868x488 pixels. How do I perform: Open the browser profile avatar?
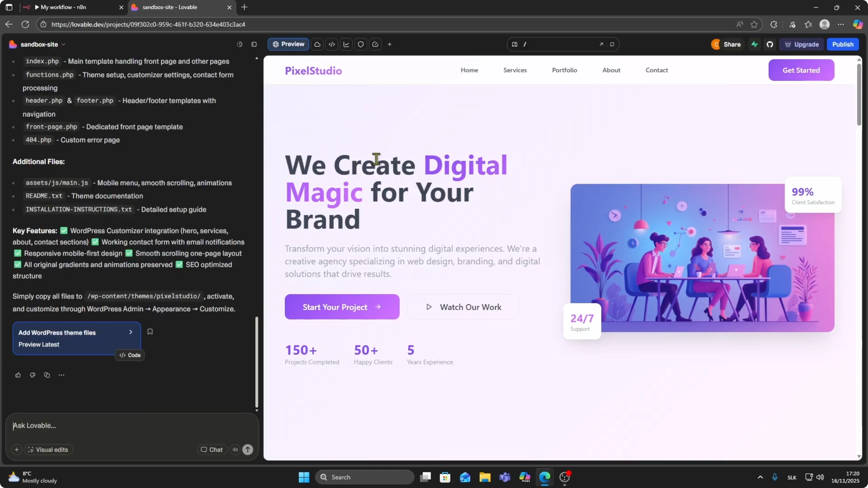click(825, 24)
